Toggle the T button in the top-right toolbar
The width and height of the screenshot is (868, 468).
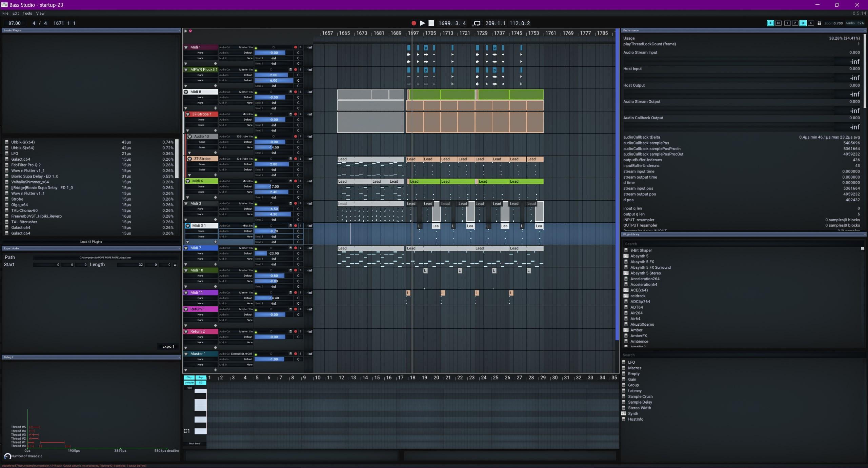pos(771,23)
